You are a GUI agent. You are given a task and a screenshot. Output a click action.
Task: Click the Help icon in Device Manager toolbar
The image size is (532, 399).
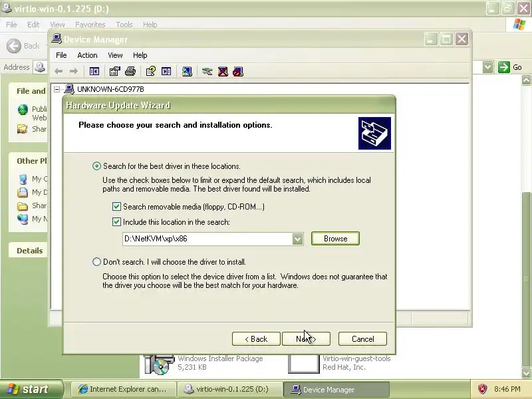click(151, 71)
